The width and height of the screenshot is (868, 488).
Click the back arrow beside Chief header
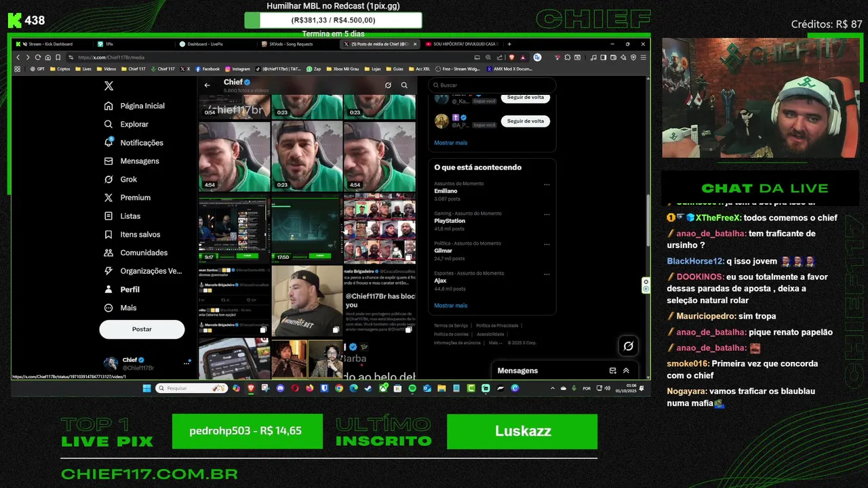(x=208, y=85)
